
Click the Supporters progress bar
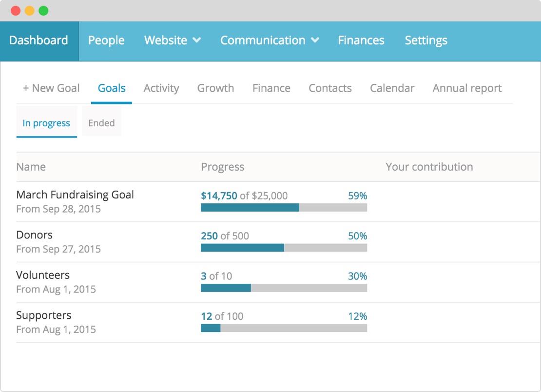pyautogui.click(x=284, y=328)
